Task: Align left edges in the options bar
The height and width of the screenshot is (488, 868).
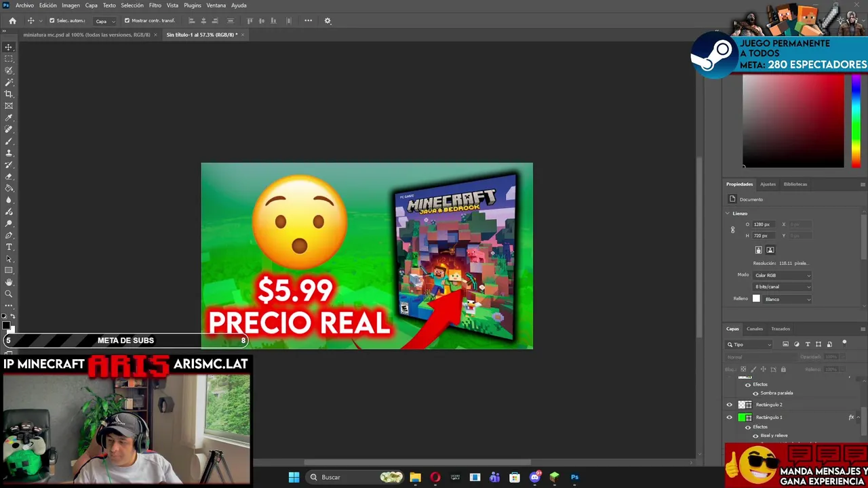Action: pyautogui.click(x=191, y=20)
